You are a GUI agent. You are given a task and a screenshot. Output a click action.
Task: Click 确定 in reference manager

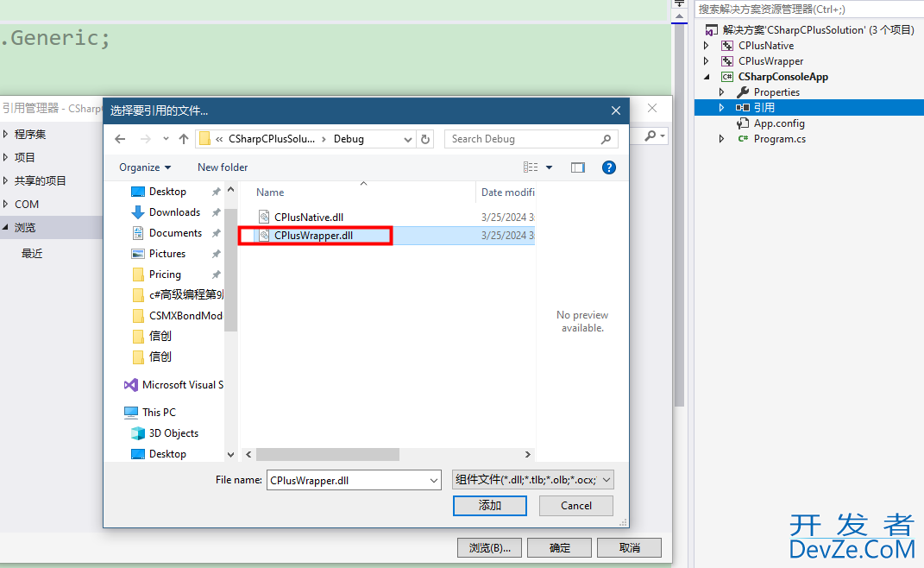coord(559,547)
